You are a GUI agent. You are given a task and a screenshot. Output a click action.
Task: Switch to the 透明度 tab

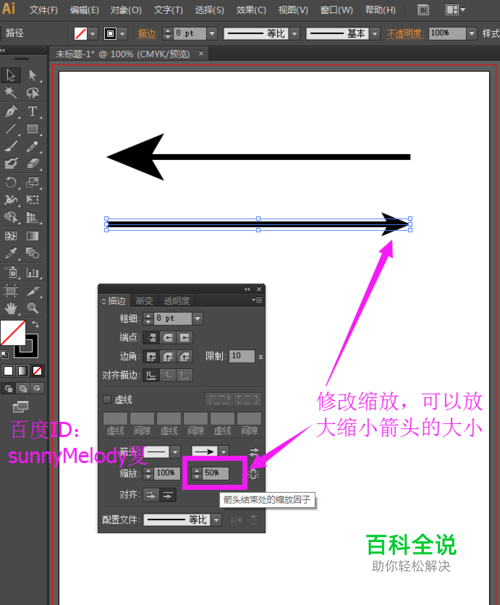point(177,301)
